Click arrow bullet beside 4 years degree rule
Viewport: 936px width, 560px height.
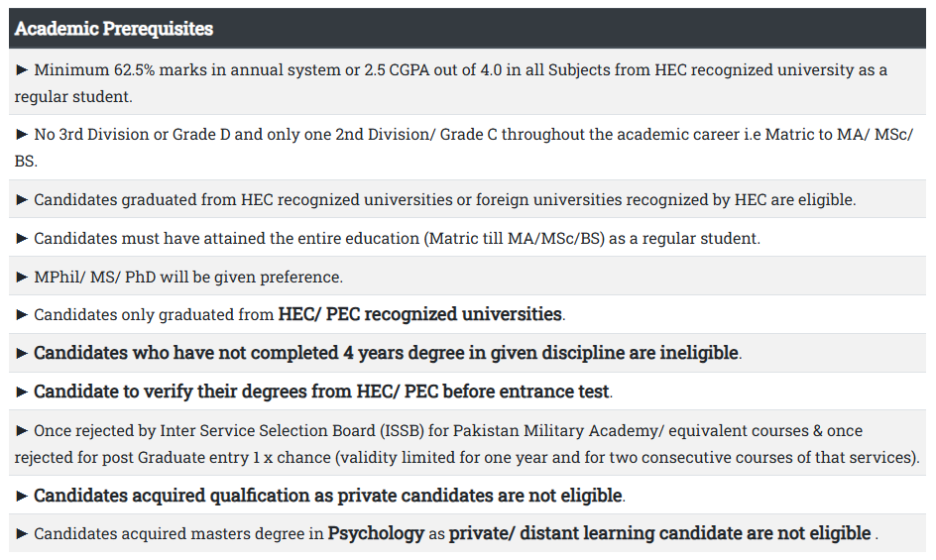pos(23,353)
